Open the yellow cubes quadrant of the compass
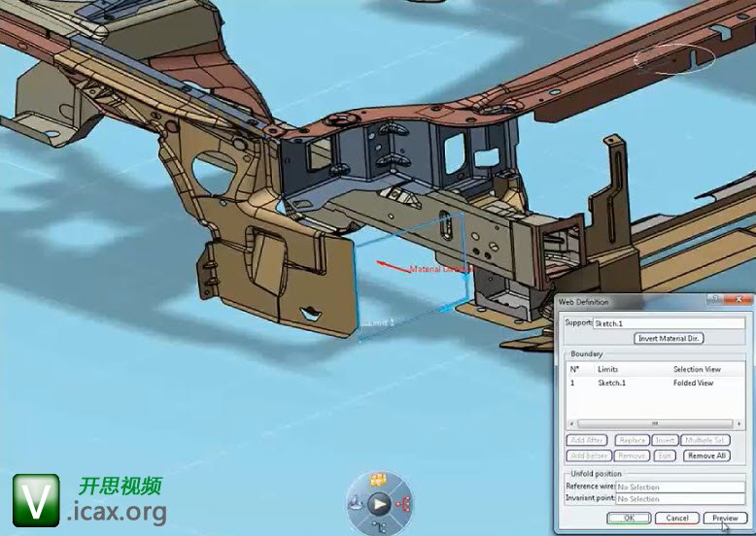This screenshot has width=756, height=536. tap(378, 480)
